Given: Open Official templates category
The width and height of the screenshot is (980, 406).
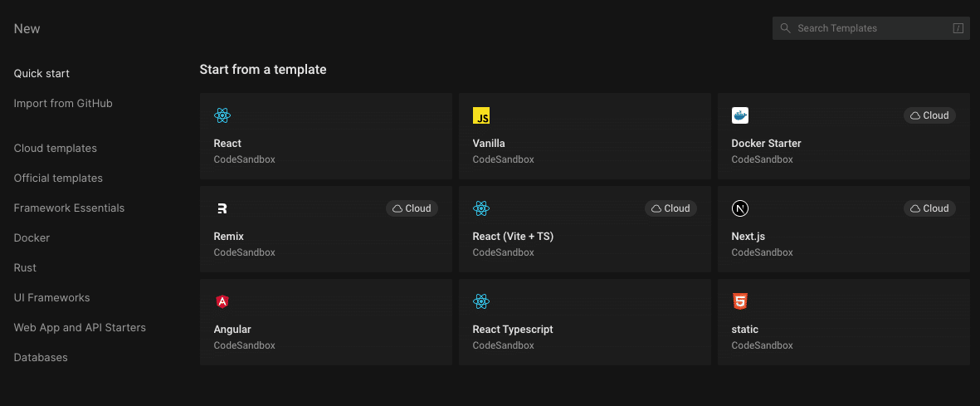Looking at the screenshot, I should pos(58,179).
